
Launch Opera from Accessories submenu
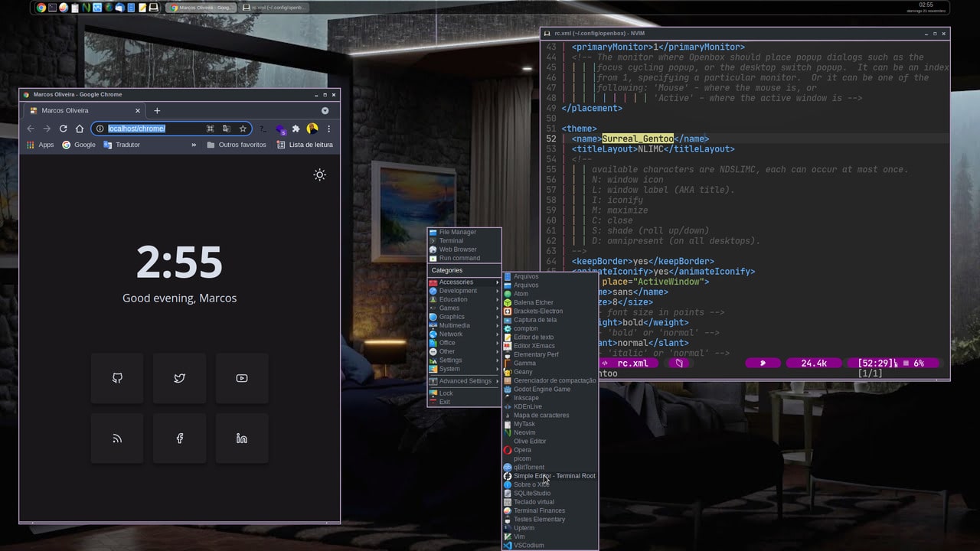tap(550, 450)
